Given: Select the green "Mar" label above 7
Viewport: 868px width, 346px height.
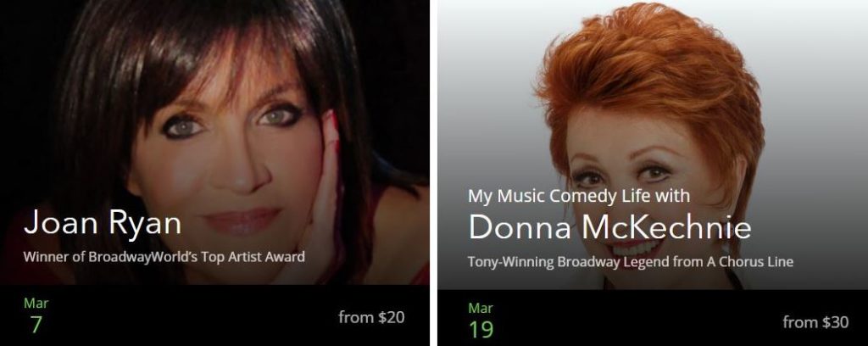Looking at the screenshot, I should coord(36,304).
